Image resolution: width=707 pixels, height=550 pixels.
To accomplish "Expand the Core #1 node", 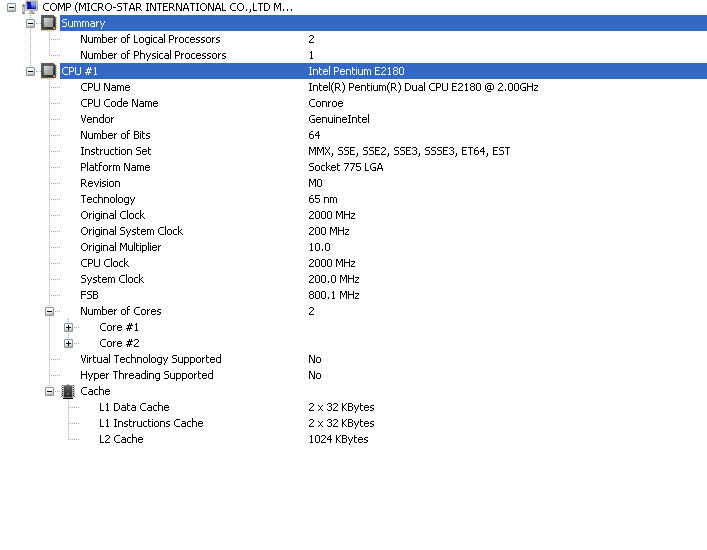I will pos(69,327).
